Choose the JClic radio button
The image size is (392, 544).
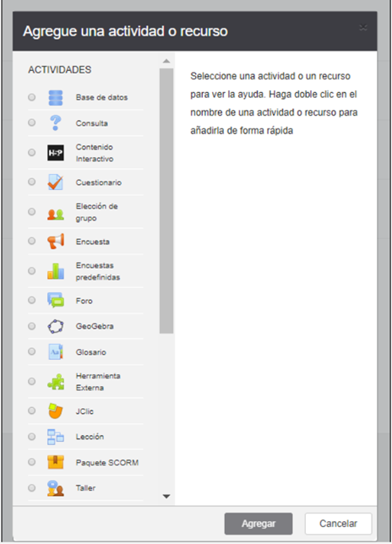(31, 411)
